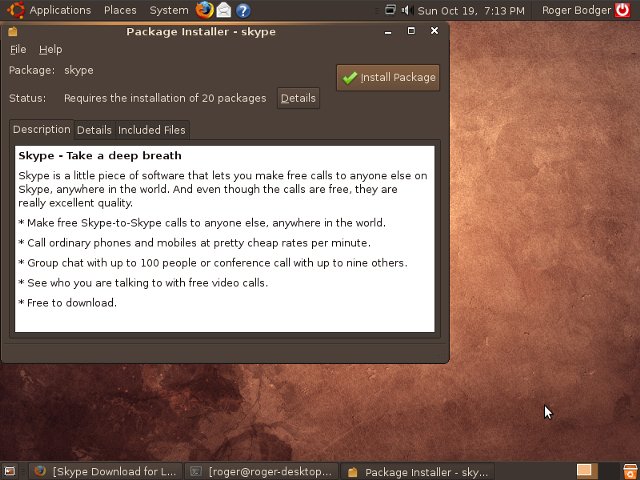Open the mail envelope launcher icon
The height and width of the screenshot is (480, 640).
224,10
